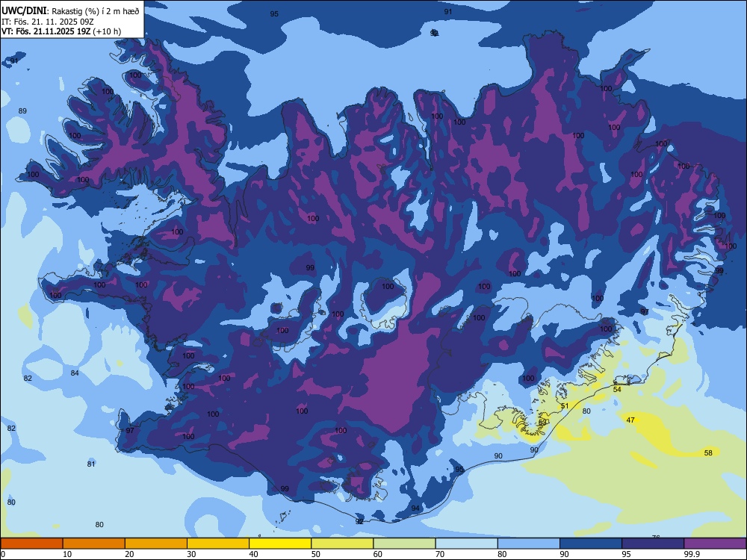The width and height of the screenshot is (747, 560).
Task: Select the 30–40 amber legend swatch
Action: click(x=218, y=544)
